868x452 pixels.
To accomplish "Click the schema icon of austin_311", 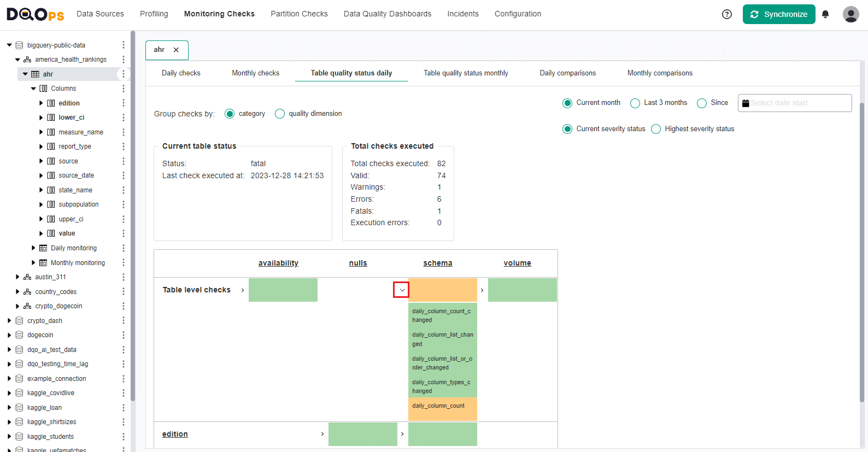I will (x=27, y=277).
